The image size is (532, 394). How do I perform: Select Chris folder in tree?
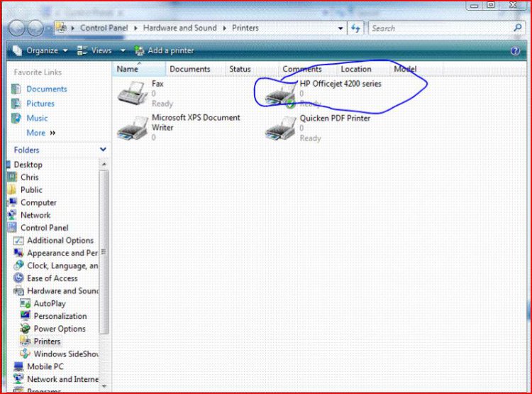(x=30, y=177)
